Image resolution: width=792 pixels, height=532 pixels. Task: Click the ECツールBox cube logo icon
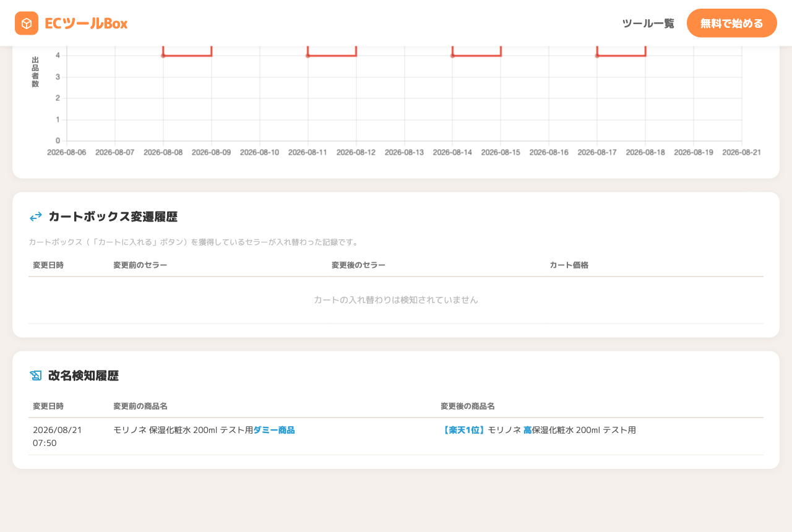pyautogui.click(x=27, y=24)
